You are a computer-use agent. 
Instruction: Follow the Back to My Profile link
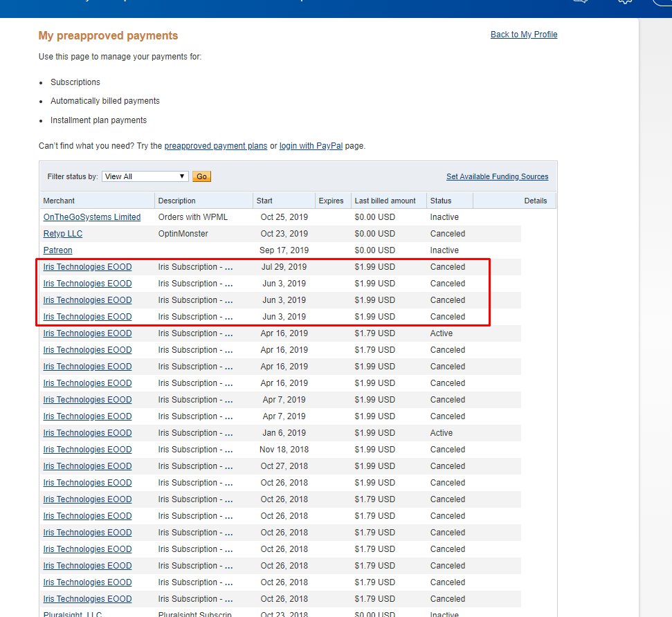click(524, 35)
